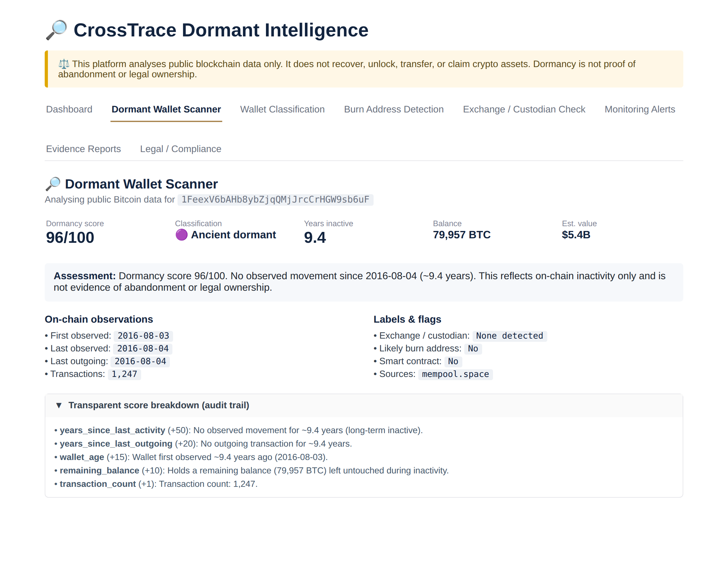Click the 96/100 dormancy score value
This screenshot has height=575, width=728.
(70, 238)
